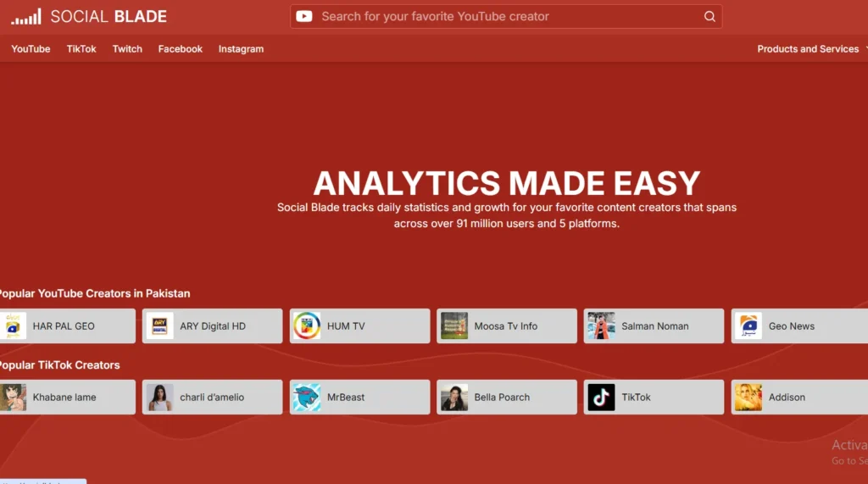Open the TikTok tab in navigation

(81, 48)
